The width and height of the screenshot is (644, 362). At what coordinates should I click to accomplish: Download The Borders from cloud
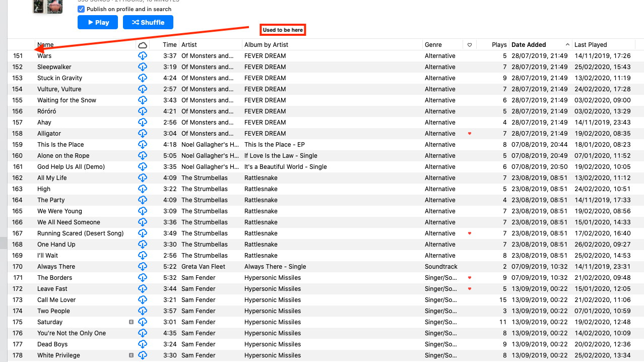click(x=143, y=278)
